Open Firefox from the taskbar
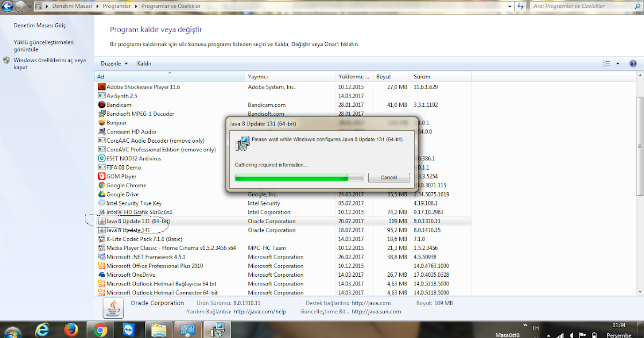Screen dimensions: 644x338 pyautogui.click(x=71, y=330)
